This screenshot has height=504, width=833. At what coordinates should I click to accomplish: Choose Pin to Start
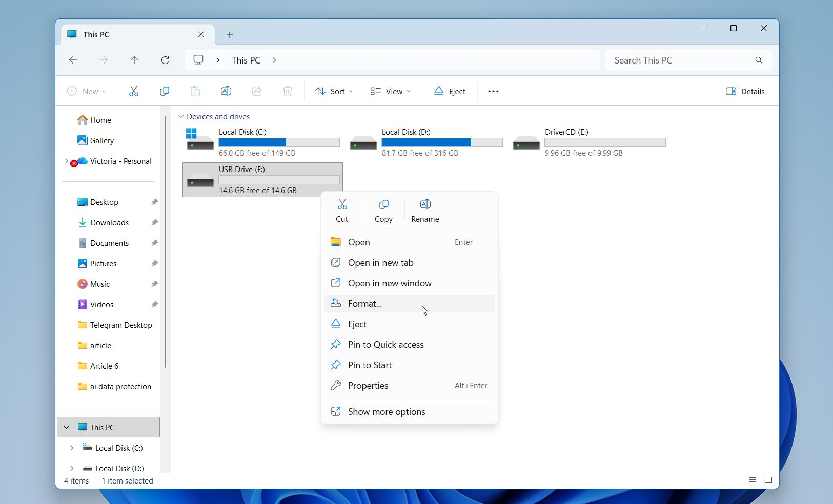410,365
